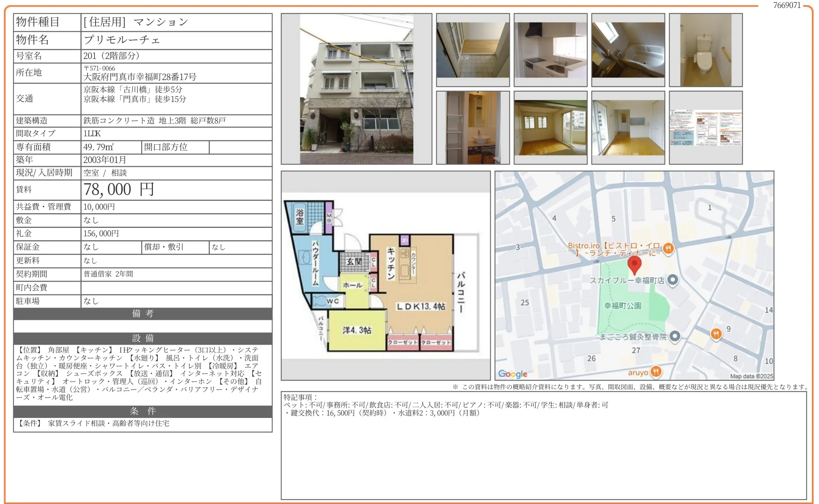
Task: Click the Google logo on map
Action: (x=512, y=374)
